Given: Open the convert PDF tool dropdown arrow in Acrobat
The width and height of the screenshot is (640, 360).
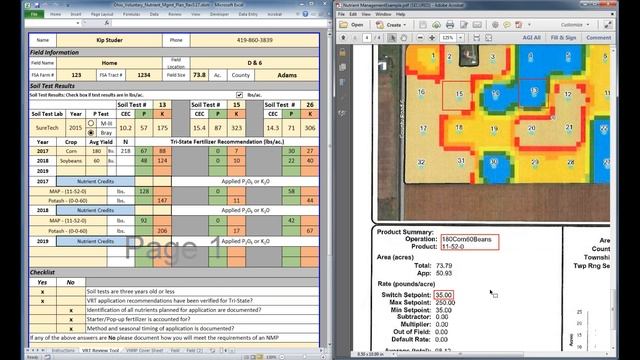Looking at the screenshot, I should [x=529, y=25].
